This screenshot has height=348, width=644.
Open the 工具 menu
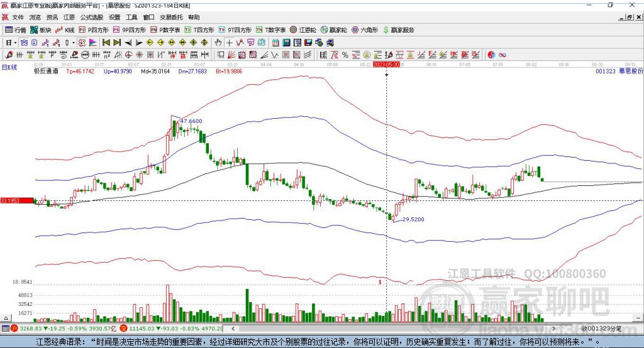point(131,17)
